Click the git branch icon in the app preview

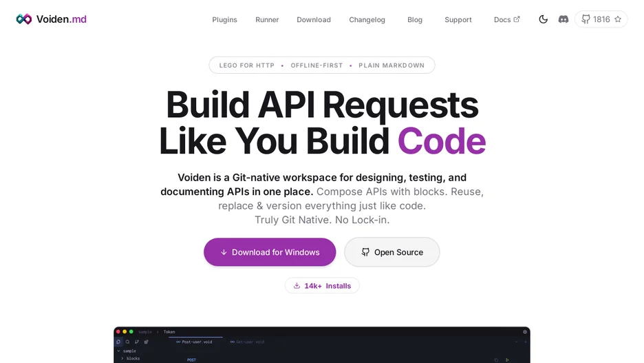point(137,342)
